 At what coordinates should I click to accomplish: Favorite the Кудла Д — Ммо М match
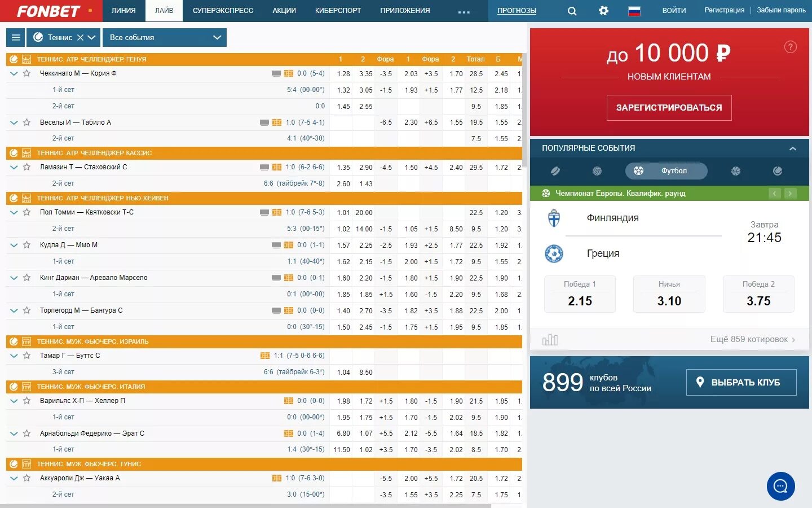pos(27,245)
